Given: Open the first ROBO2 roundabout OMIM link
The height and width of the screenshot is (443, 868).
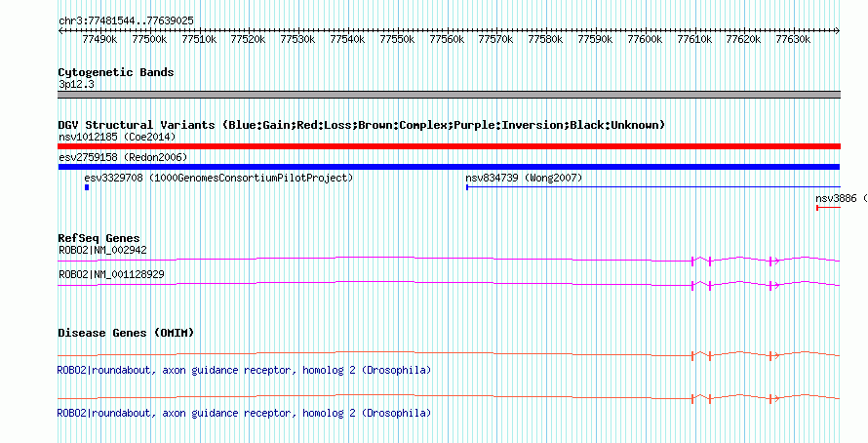Looking at the screenshot, I should tap(244, 370).
